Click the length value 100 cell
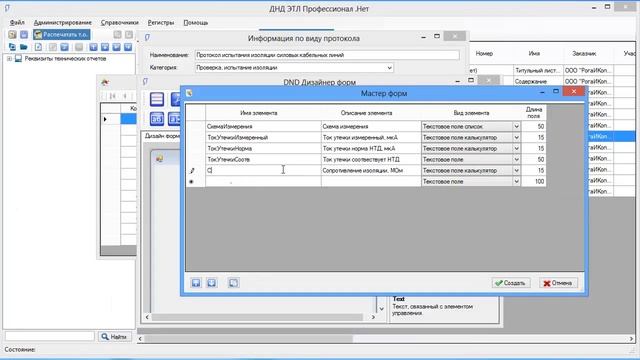 [x=533, y=182]
